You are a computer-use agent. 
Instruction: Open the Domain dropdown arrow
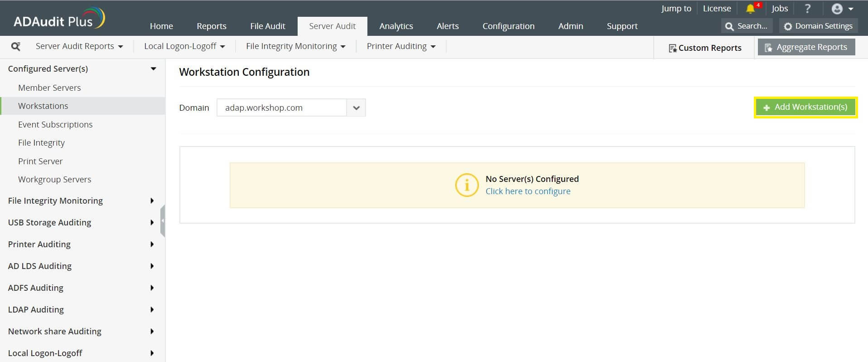[x=356, y=108]
